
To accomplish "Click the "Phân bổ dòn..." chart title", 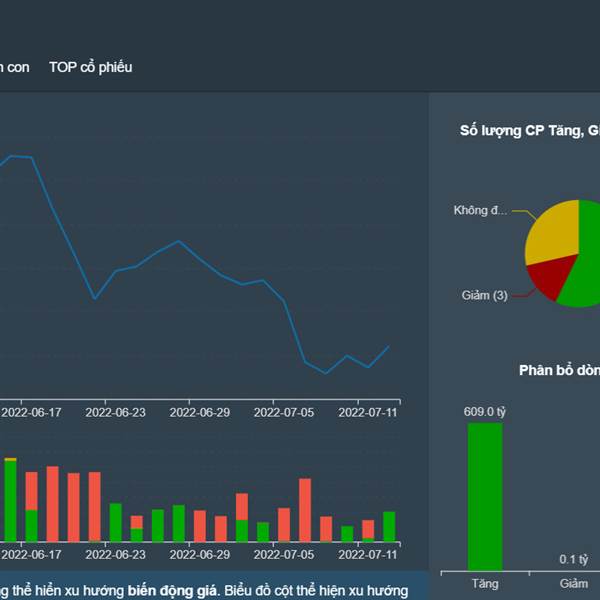I will point(559,370).
